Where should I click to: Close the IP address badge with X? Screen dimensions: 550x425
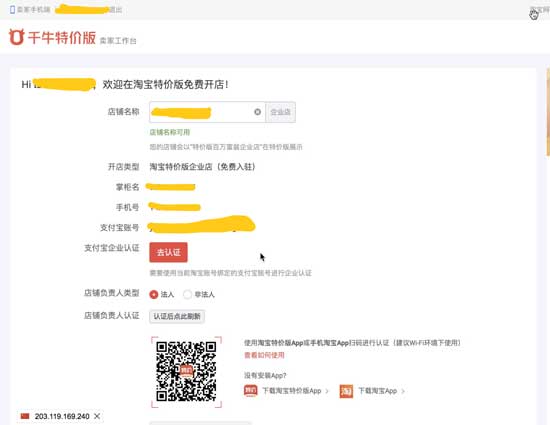tap(97, 416)
